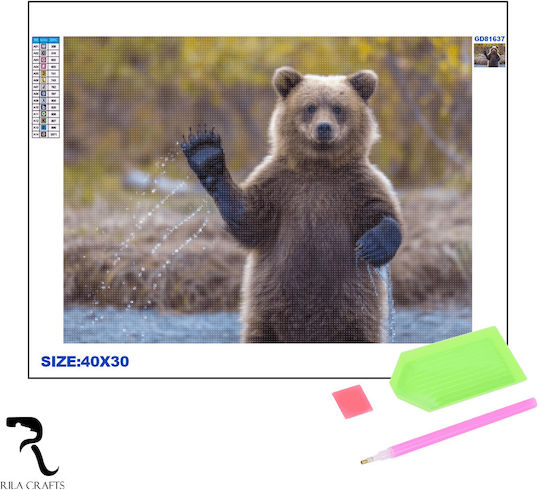
Task: Click the SIZE:40X30 label
Action: click(x=85, y=362)
